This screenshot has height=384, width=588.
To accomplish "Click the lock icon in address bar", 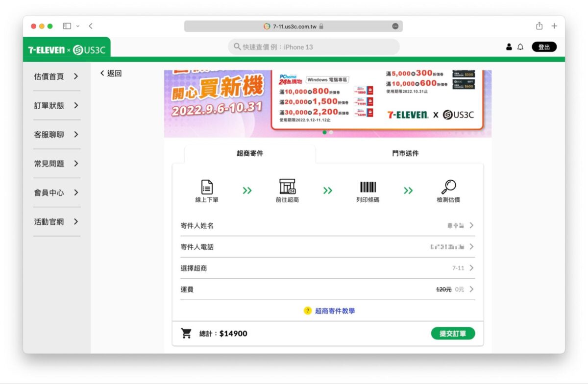I will click(321, 26).
